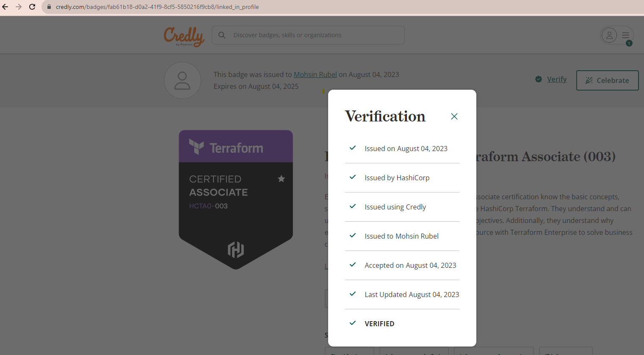Close the Verification dialog with X
Viewport: 644px width, 355px height.
click(454, 116)
